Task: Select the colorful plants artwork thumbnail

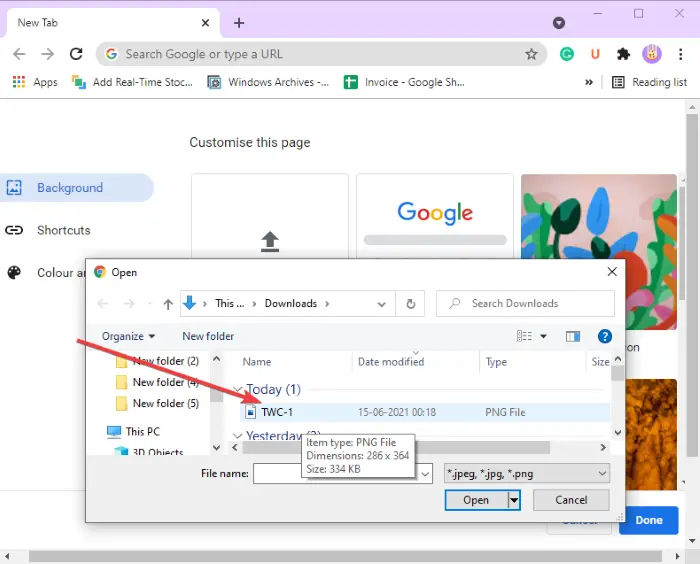Action: 599,216
